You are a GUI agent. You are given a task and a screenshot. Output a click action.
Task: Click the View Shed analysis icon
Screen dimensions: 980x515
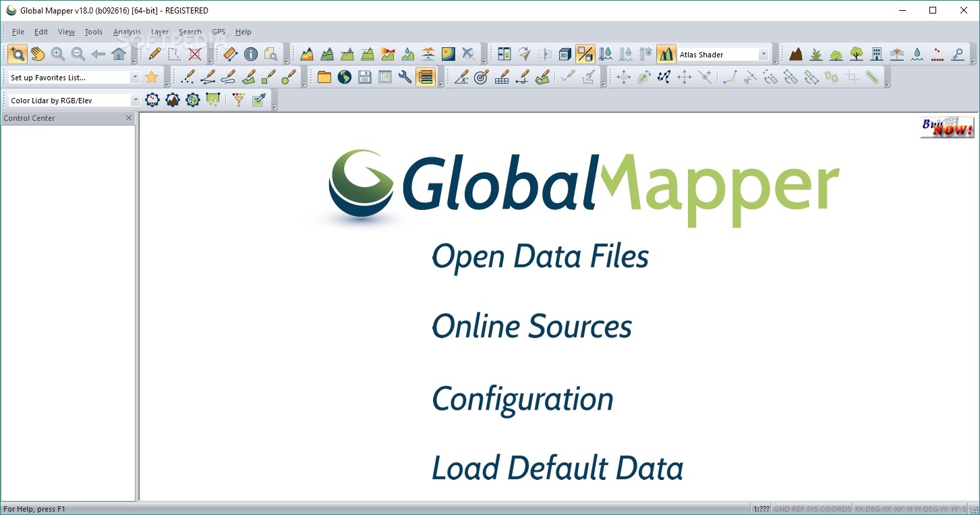tap(388, 54)
